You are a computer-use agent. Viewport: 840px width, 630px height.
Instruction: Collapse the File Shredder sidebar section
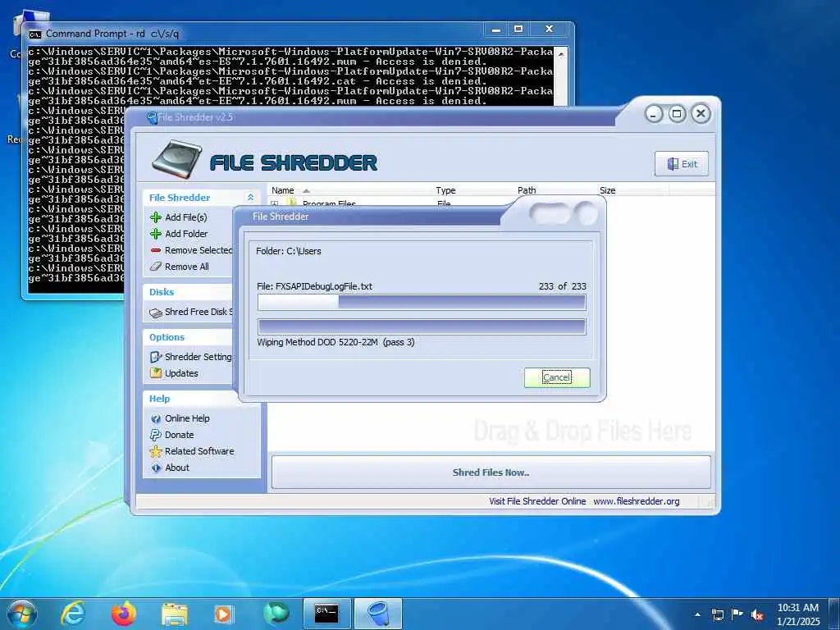coord(250,197)
